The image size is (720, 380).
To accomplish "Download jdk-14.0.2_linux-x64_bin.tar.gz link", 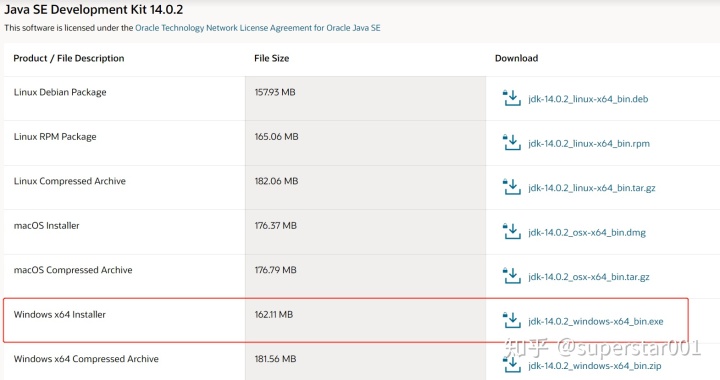I will [591, 188].
